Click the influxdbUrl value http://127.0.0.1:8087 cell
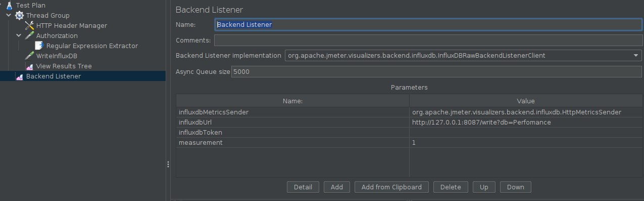Viewport: 644px width, 201px height. (526, 122)
